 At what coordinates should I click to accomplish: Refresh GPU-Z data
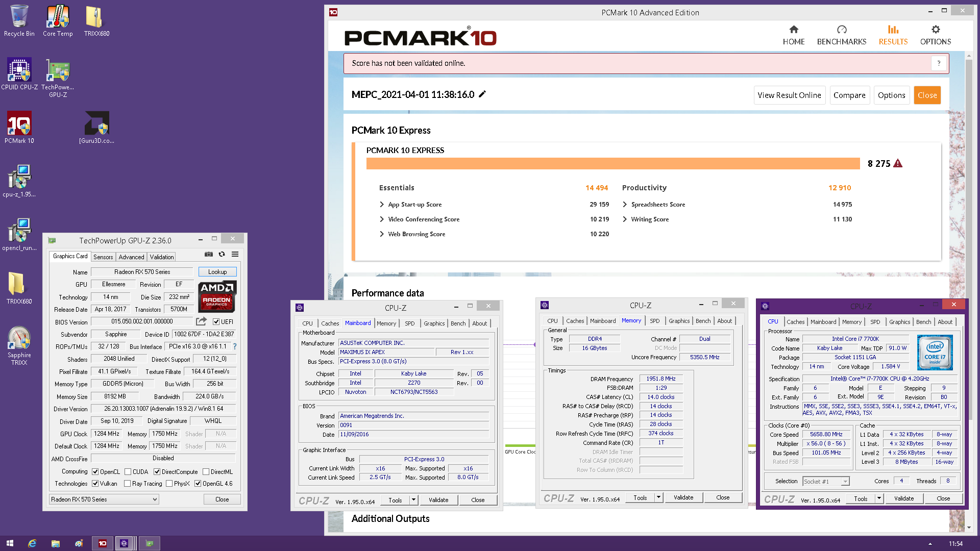[x=222, y=254]
